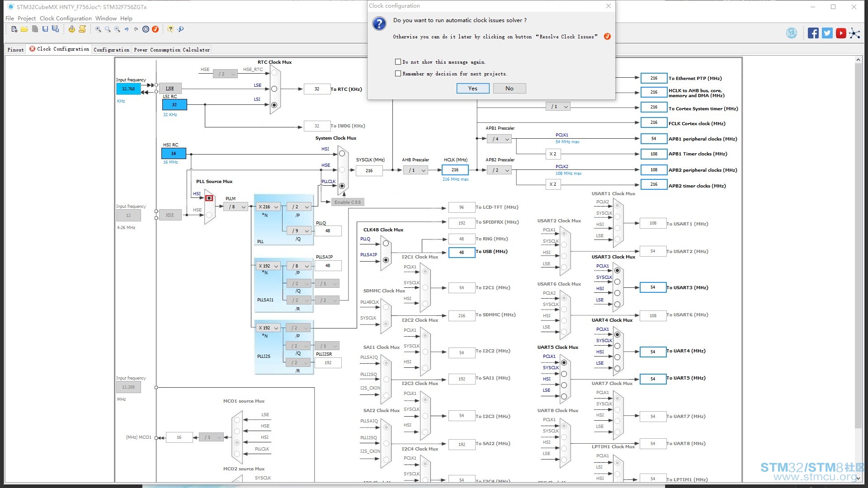This screenshot has width=868, height=488.
Task: Select LSE in RTC Clock Mux
Action: coord(274,89)
